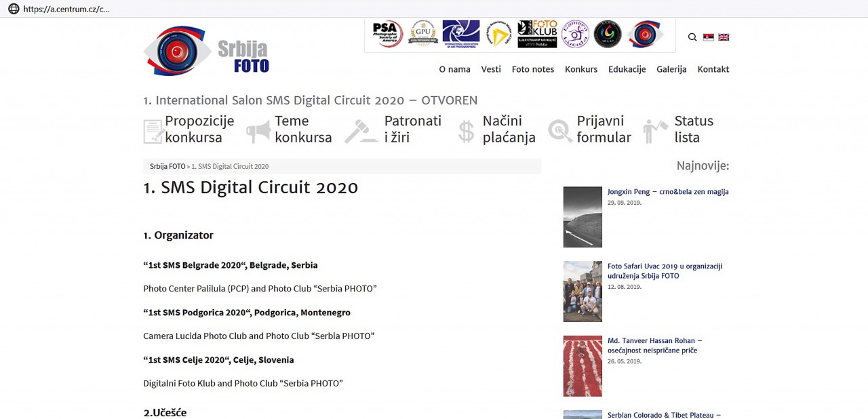Click the browser address bar URL
The image size is (868, 419).
pos(66,9)
